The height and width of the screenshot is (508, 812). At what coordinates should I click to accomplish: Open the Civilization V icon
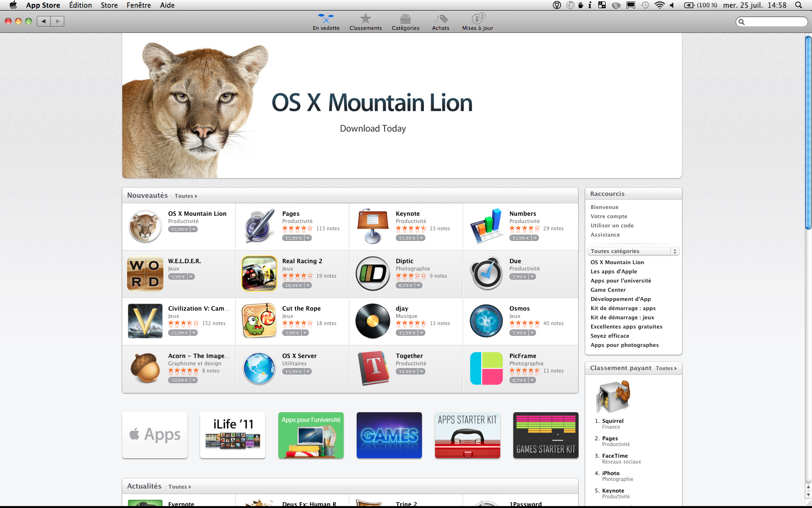pos(145,321)
